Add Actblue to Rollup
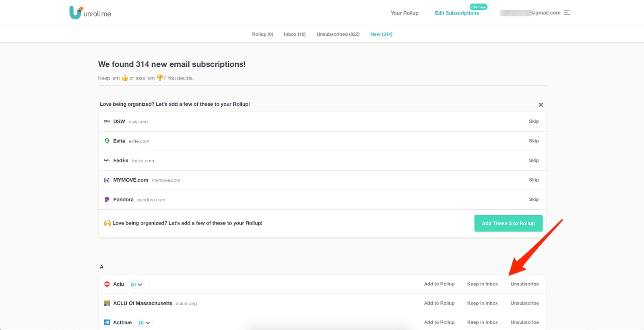Image resolution: width=644 pixels, height=330 pixels. [x=439, y=322]
